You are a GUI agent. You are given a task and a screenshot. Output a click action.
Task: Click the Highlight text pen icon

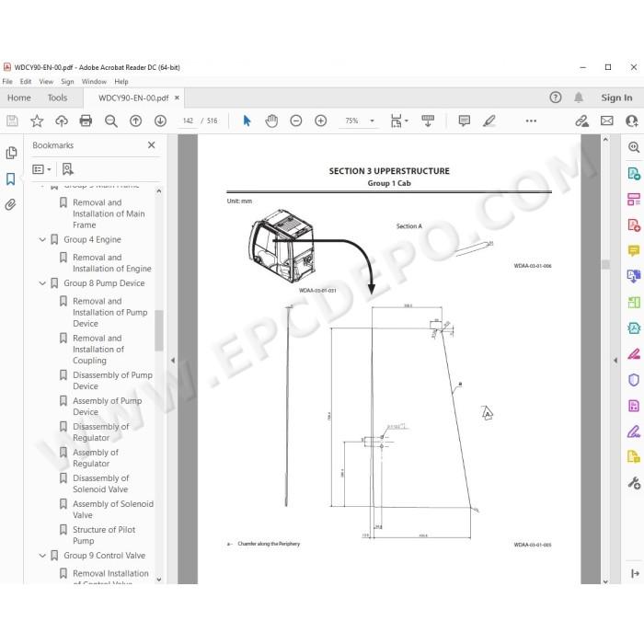(489, 121)
